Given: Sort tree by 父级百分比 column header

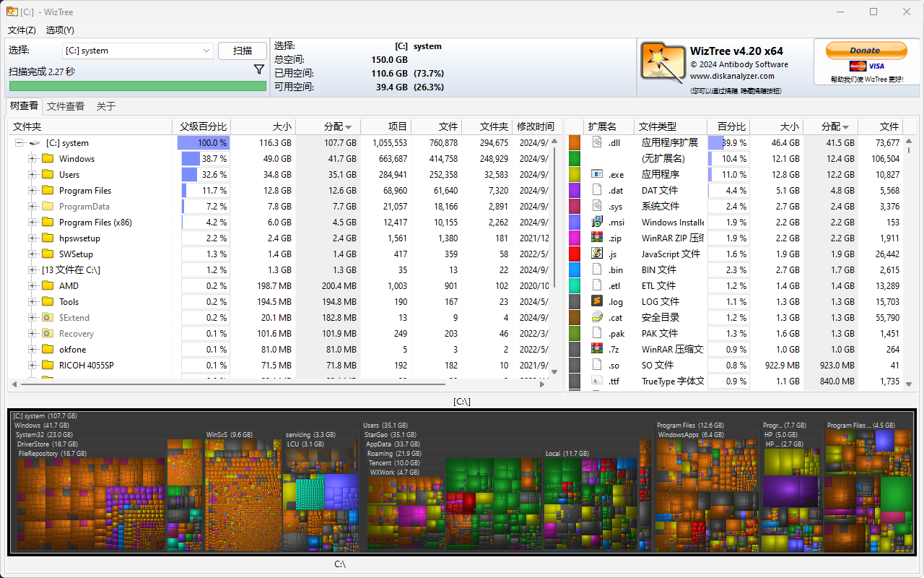Looking at the screenshot, I should [x=203, y=126].
